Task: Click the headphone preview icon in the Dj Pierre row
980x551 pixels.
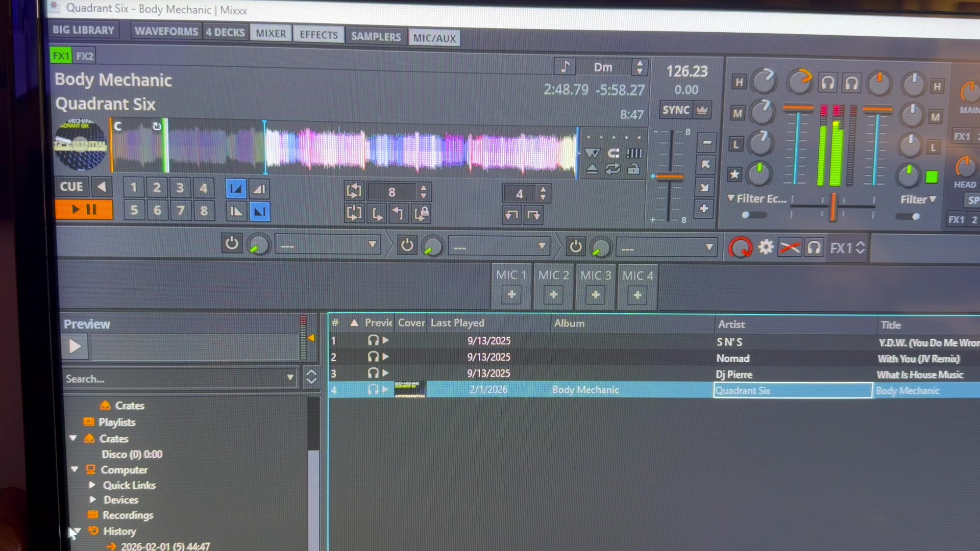Action: (373, 373)
